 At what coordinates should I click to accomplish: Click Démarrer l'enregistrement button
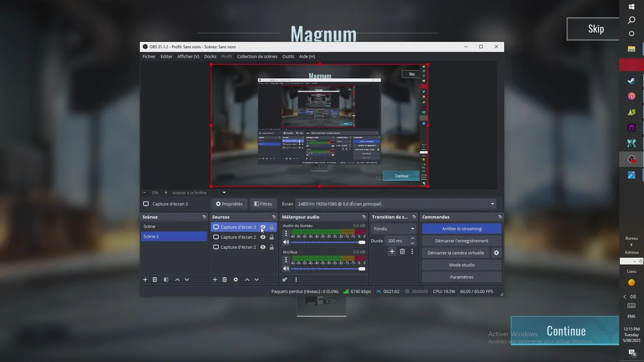[x=462, y=241]
